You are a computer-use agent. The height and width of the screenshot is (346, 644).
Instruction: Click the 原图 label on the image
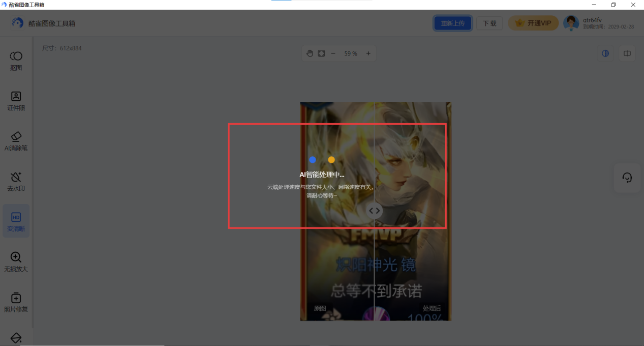(320, 308)
